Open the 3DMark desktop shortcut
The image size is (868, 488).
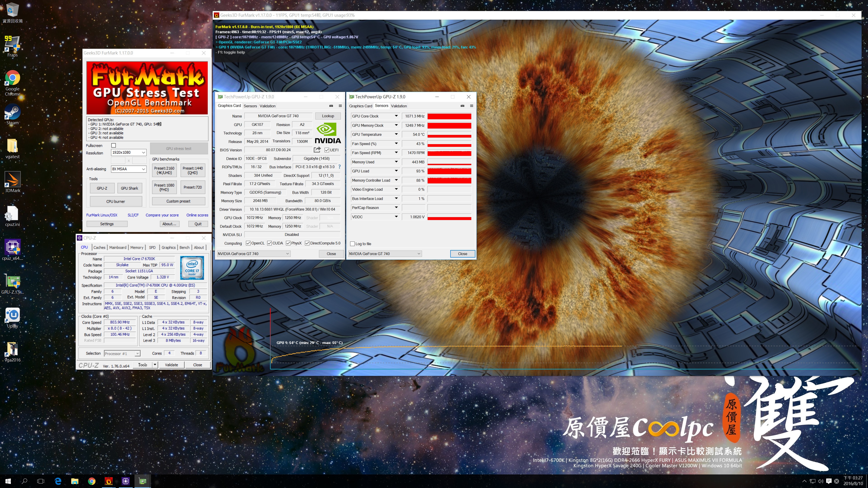click(x=12, y=182)
